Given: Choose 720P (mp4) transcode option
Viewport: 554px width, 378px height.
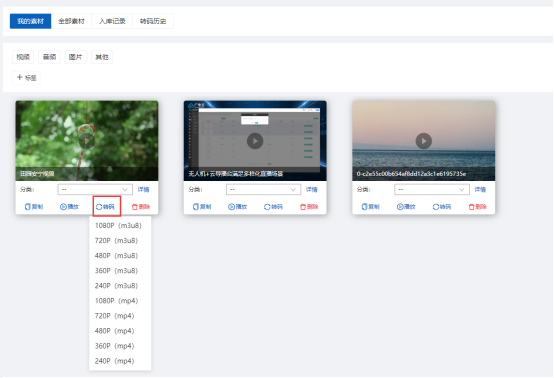Looking at the screenshot, I should 120,316.
